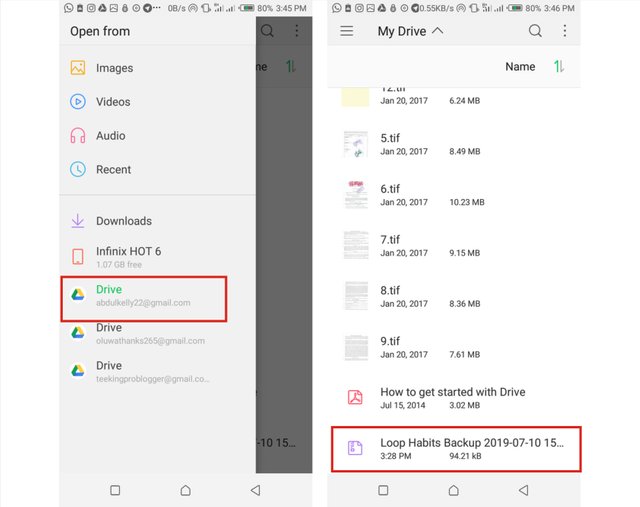The height and width of the screenshot is (507, 640).
Task: Tap home button on left phone
Action: (x=185, y=490)
